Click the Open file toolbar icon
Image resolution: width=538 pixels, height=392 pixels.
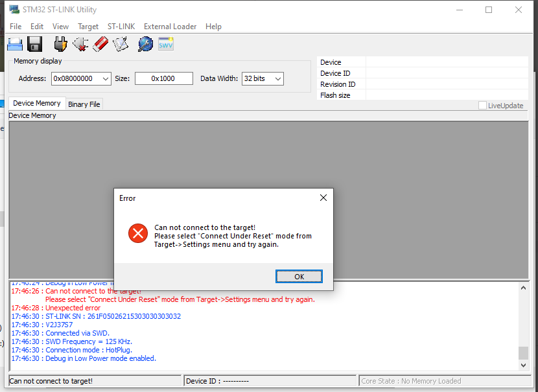(15, 44)
